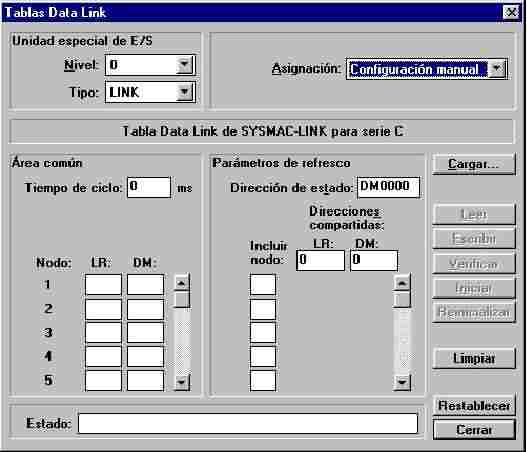Click the Parámetros de refresco scrollbar thumb
This screenshot has height=452, width=527.
tap(402, 300)
